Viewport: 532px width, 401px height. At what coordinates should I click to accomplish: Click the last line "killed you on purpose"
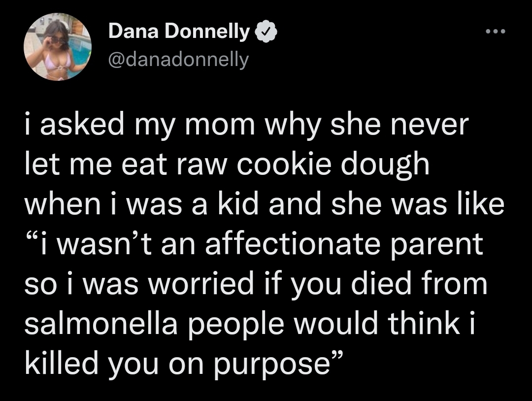tap(183, 363)
